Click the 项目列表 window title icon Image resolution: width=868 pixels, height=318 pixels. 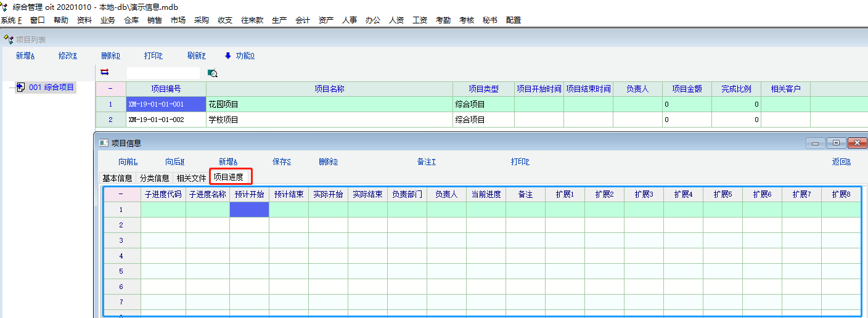pos(8,39)
